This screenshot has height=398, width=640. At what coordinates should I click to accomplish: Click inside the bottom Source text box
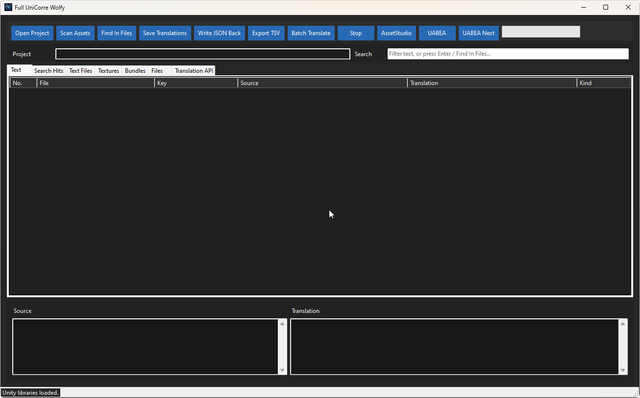146,347
